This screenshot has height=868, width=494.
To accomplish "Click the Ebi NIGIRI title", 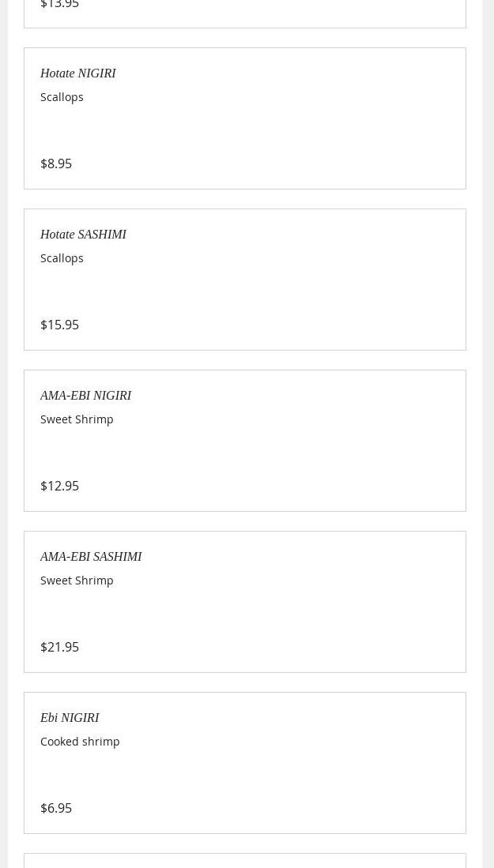I will point(70,718).
